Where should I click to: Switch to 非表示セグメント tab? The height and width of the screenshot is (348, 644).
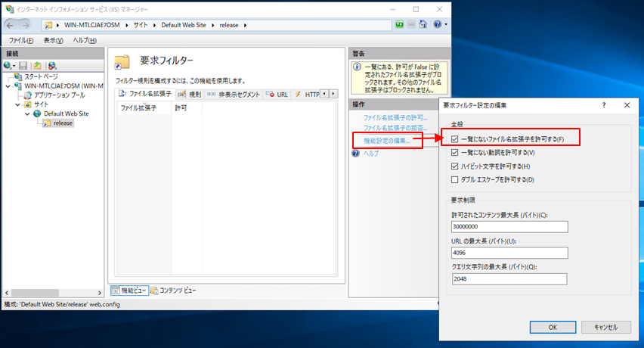[234, 95]
